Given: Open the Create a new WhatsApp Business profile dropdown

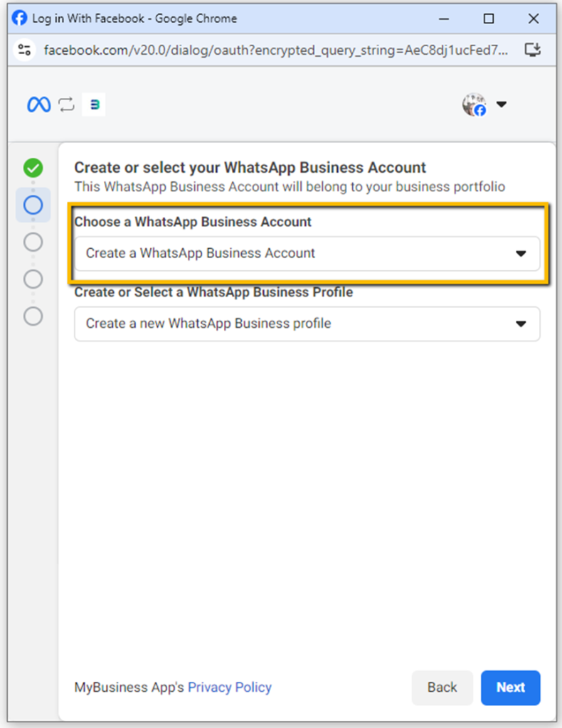Looking at the screenshot, I should coord(307,323).
